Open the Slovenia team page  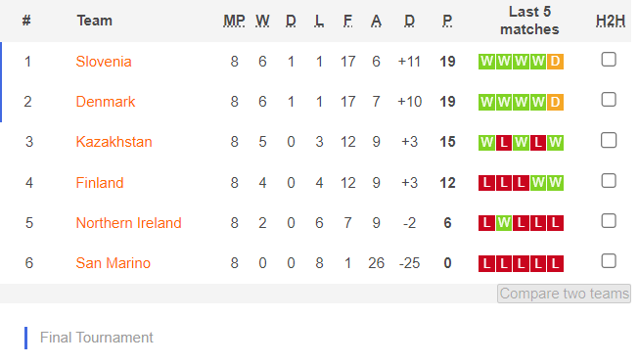[x=104, y=62]
